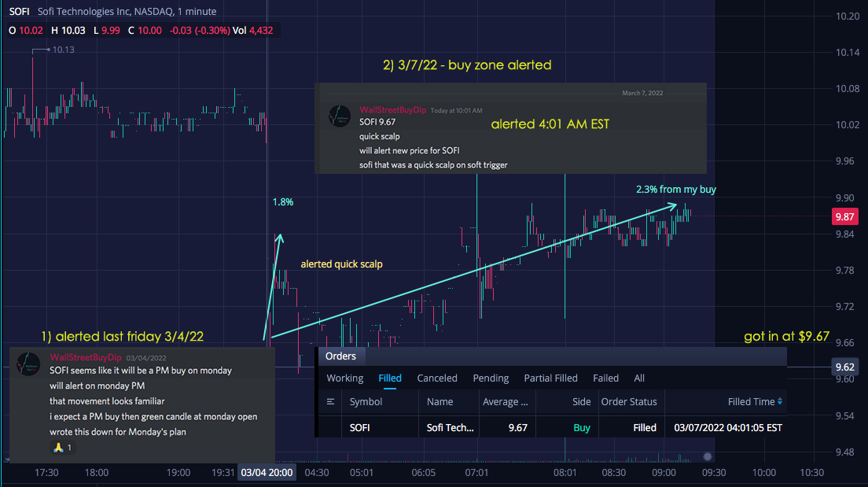Image resolution: width=868 pixels, height=487 pixels.
Task: Click the 9.62 crosshair price label
Action: pyautogui.click(x=844, y=367)
